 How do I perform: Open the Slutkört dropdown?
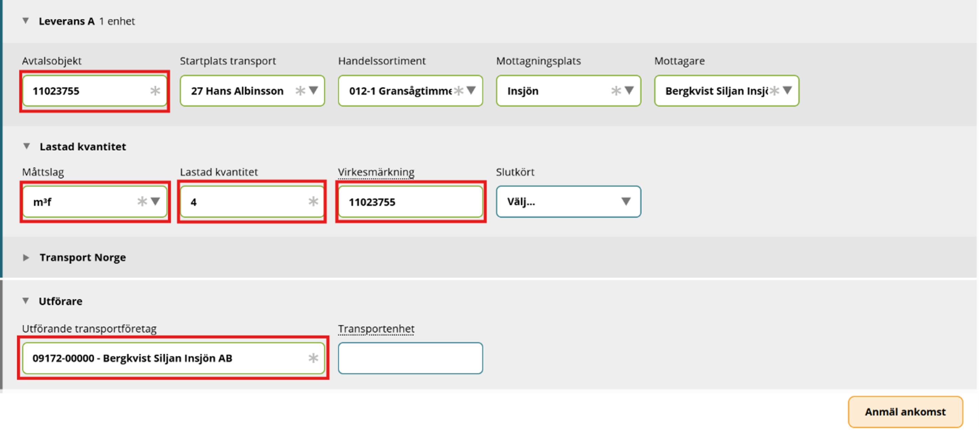point(568,202)
